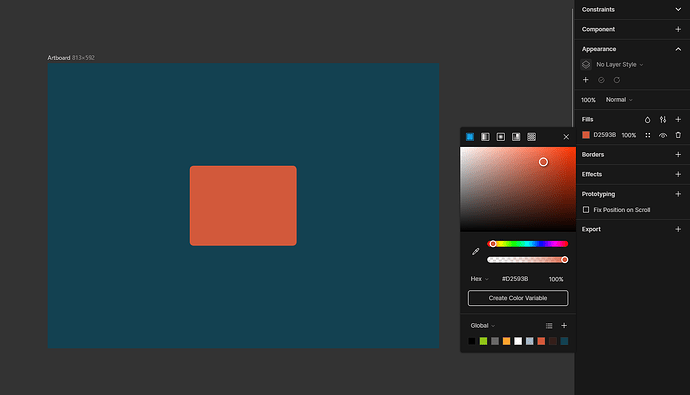Open the No Layer Style dropdown
The height and width of the screenshot is (395, 690).
click(x=620, y=65)
